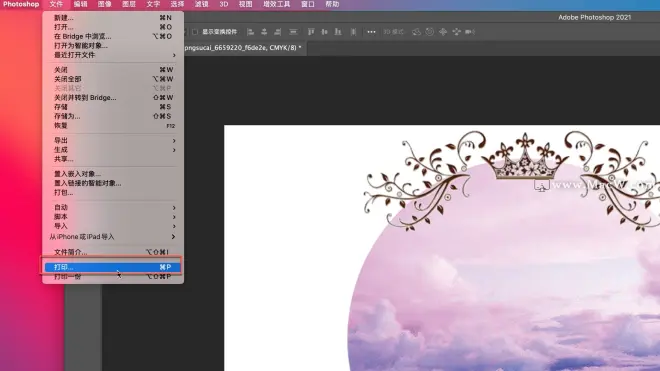Viewport: 660px width, 371px height.
Task: Expand the 导出 submenu
Action: 113,141
